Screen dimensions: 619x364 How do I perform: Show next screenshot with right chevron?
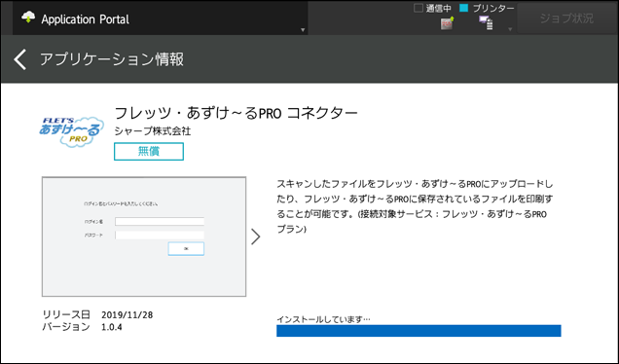click(x=256, y=237)
